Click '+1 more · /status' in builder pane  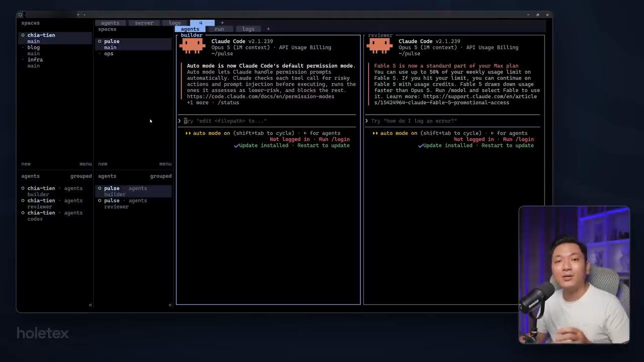[x=213, y=103]
